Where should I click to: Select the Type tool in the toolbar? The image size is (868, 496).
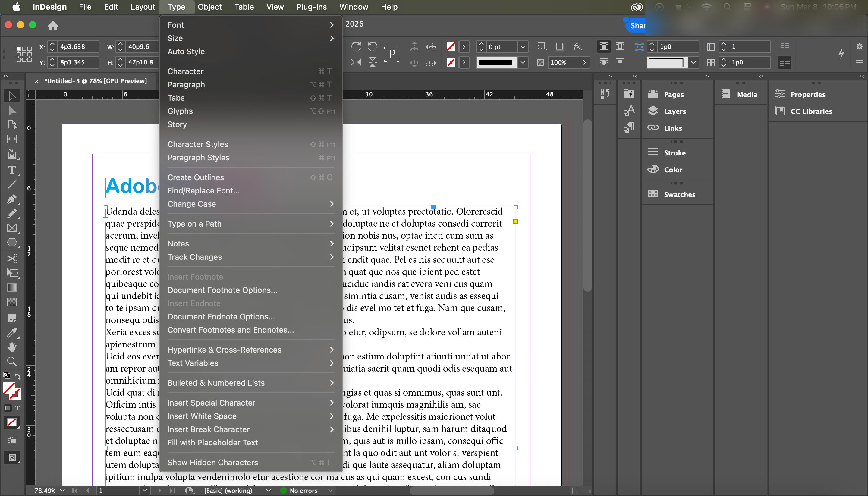click(12, 170)
